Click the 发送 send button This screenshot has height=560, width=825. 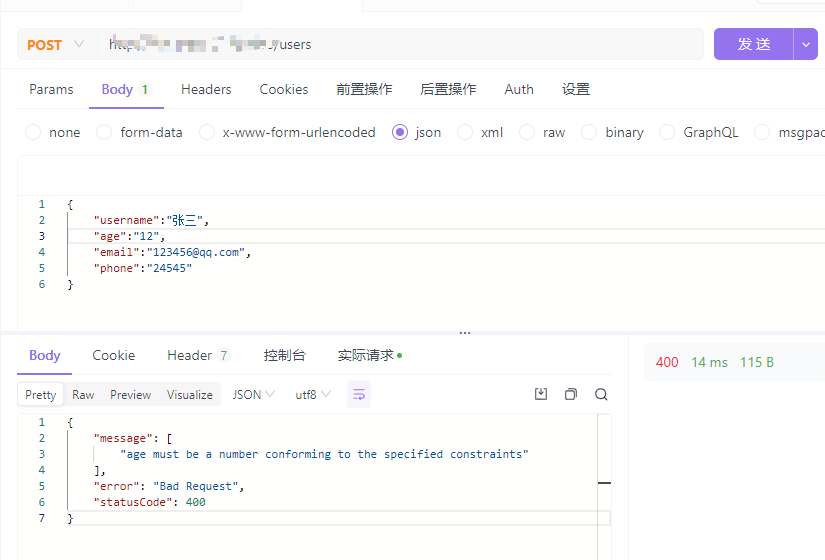pyautogui.click(x=754, y=44)
